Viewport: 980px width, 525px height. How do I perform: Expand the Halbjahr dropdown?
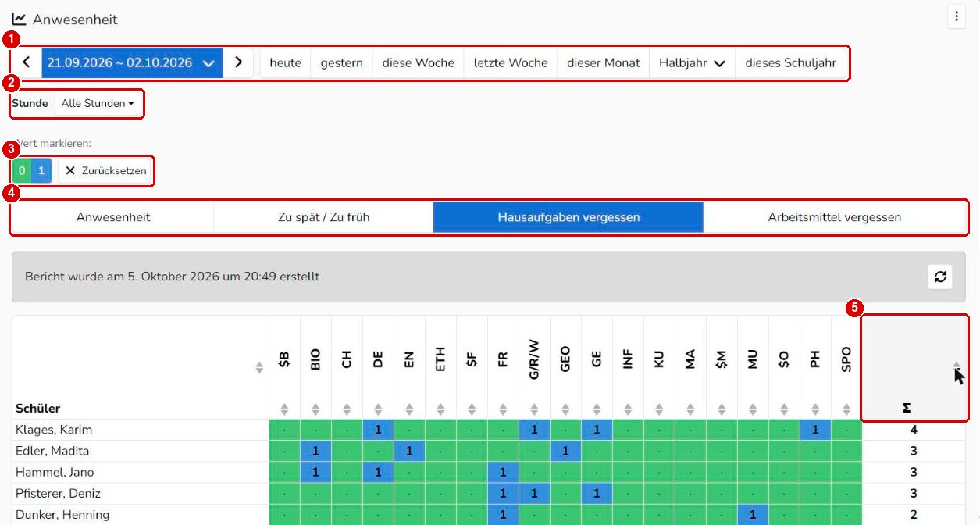[692, 62]
